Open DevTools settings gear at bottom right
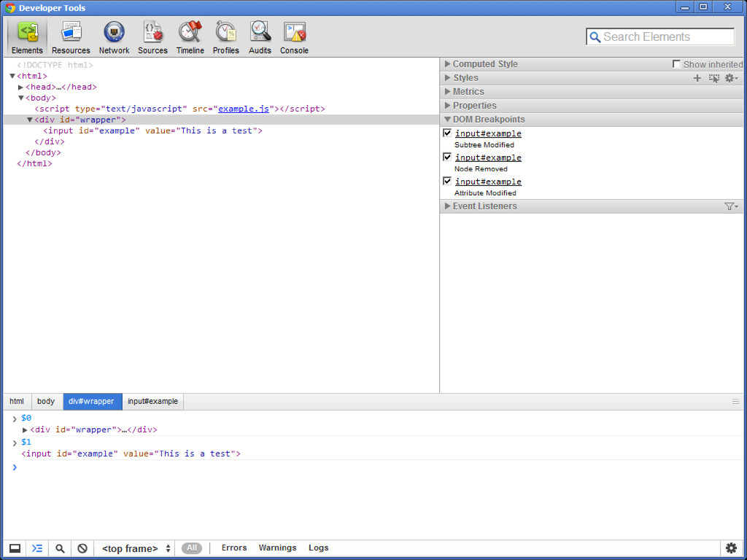This screenshot has width=747, height=560. point(731,548)
